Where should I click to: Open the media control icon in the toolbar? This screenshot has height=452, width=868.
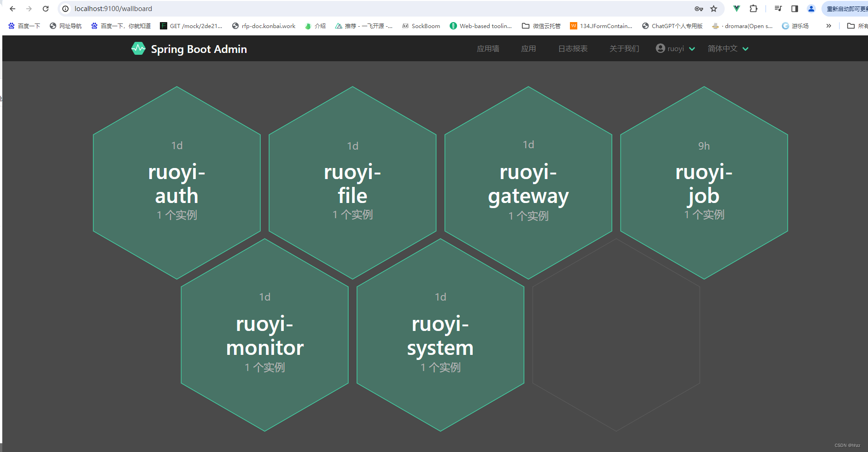click(778, 8)
